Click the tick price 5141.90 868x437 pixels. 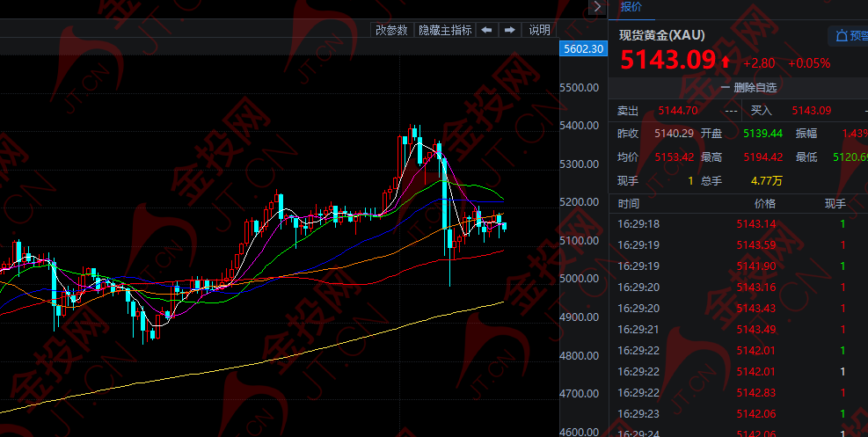pyautogui.click(x=756, y=266)
